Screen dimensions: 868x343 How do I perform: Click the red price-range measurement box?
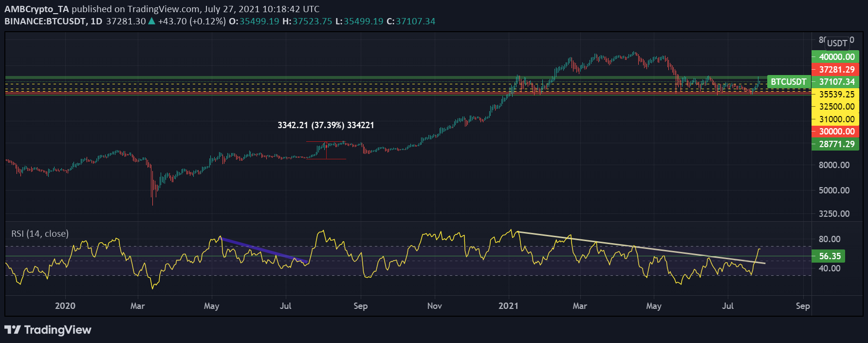[326, 151]
